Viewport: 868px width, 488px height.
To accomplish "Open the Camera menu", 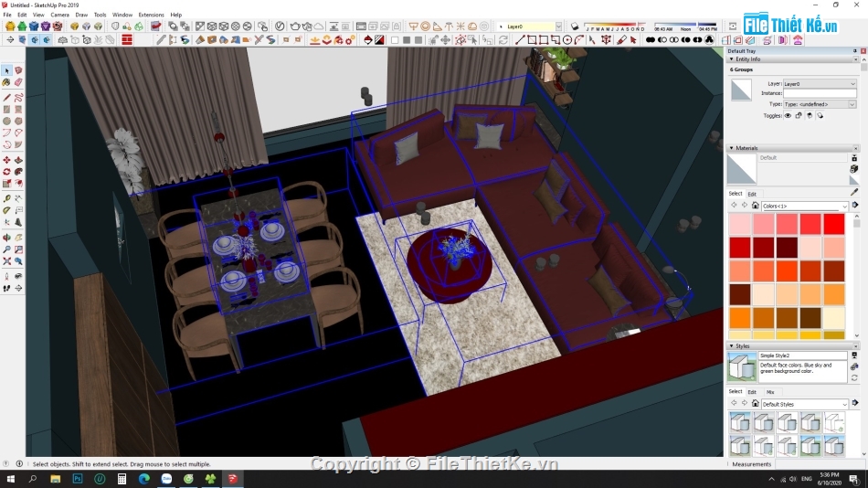I will tap(59, 15).
